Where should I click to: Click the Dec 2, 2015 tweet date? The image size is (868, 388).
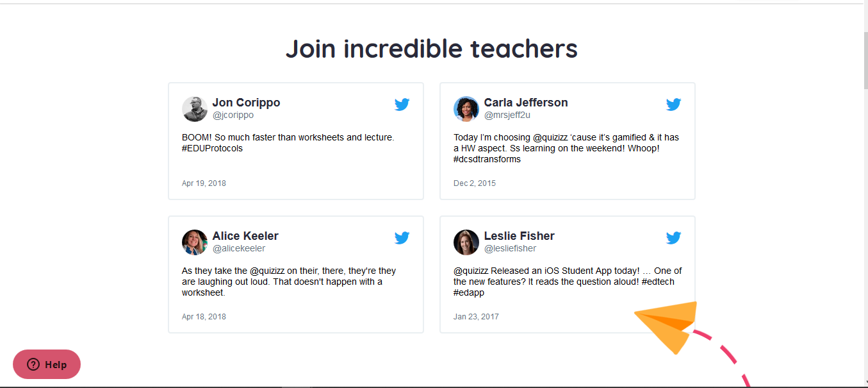475,183
